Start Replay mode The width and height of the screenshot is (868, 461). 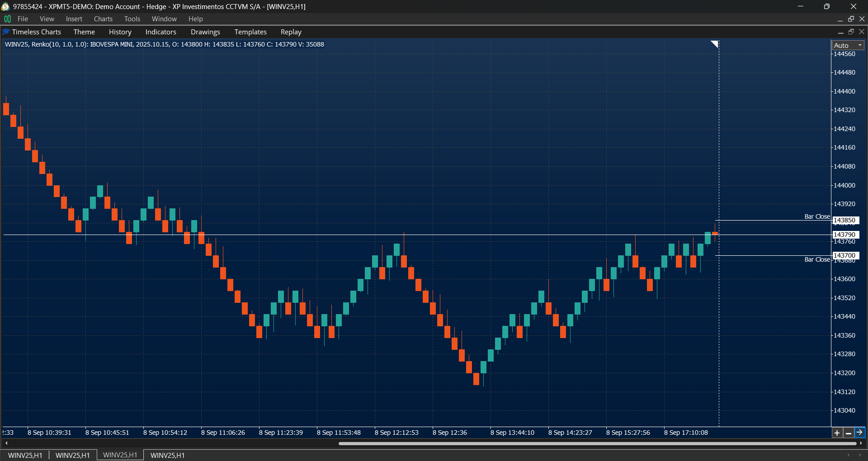click(291, 32)
